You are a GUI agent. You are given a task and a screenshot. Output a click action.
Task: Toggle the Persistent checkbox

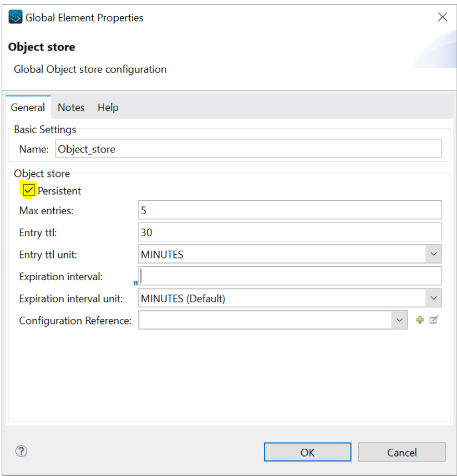point(28,190)
